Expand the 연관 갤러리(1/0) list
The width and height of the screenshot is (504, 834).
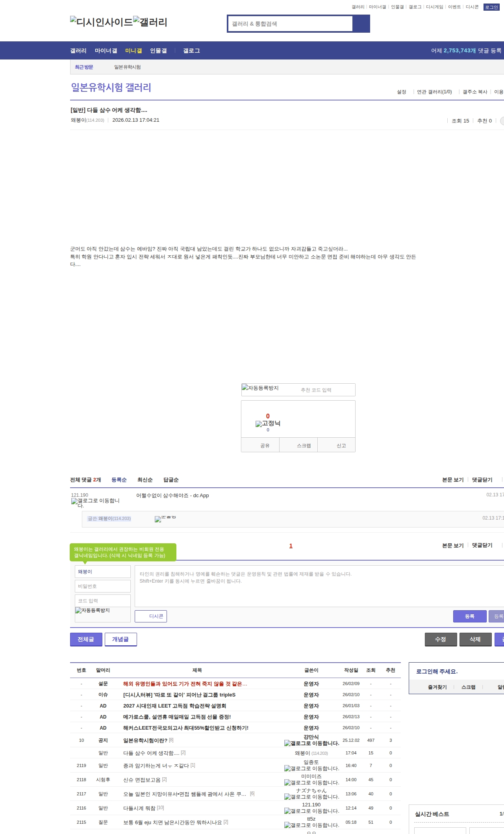tap(434, 92)
